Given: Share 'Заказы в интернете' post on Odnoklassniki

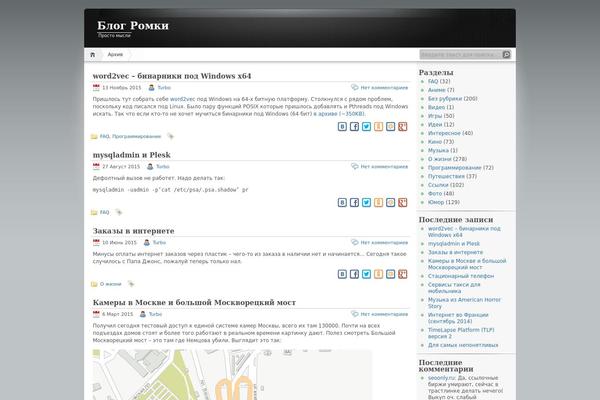Looking at the screenshot, I should pos(378,274).
